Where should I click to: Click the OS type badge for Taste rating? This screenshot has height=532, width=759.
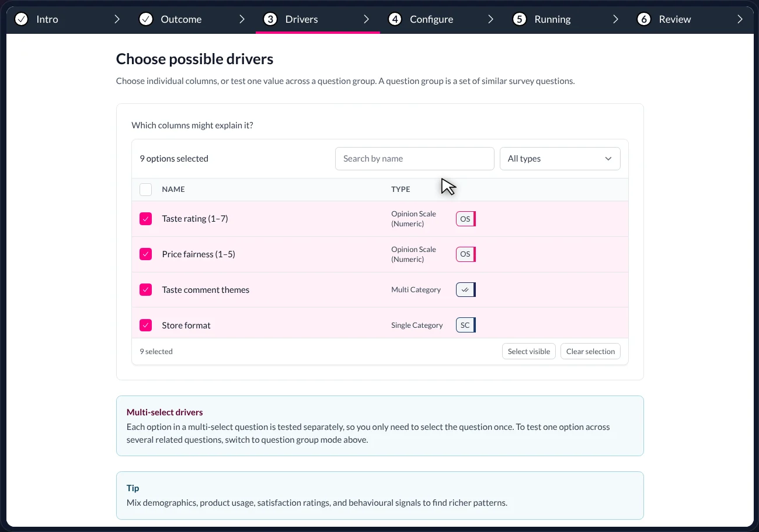466,219
